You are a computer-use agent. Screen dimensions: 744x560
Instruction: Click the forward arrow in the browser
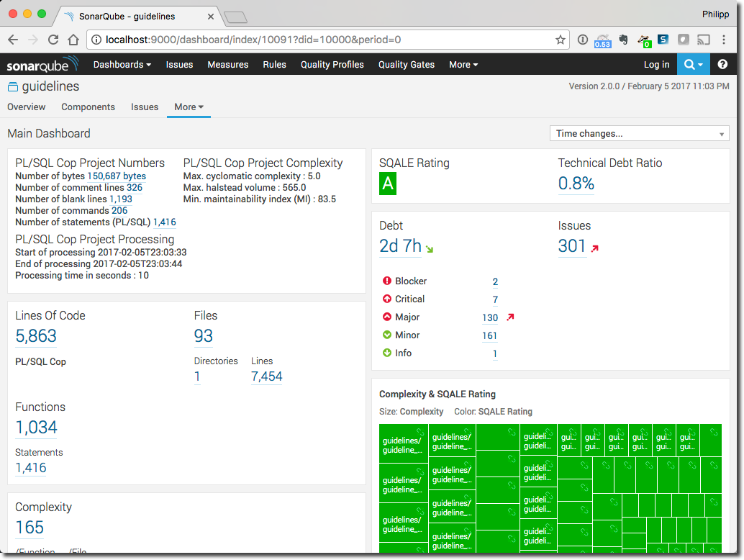click(33, 40)
